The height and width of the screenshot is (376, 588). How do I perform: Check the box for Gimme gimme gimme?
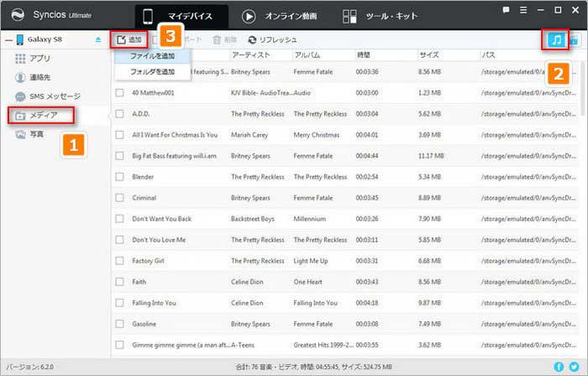click(119, 345)
